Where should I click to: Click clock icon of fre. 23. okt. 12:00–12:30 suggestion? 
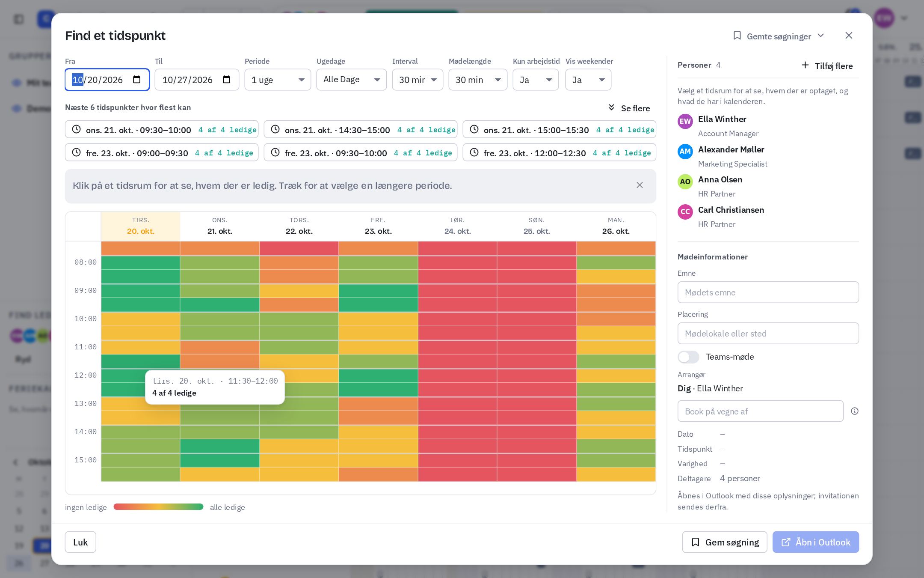coord(474,152)
